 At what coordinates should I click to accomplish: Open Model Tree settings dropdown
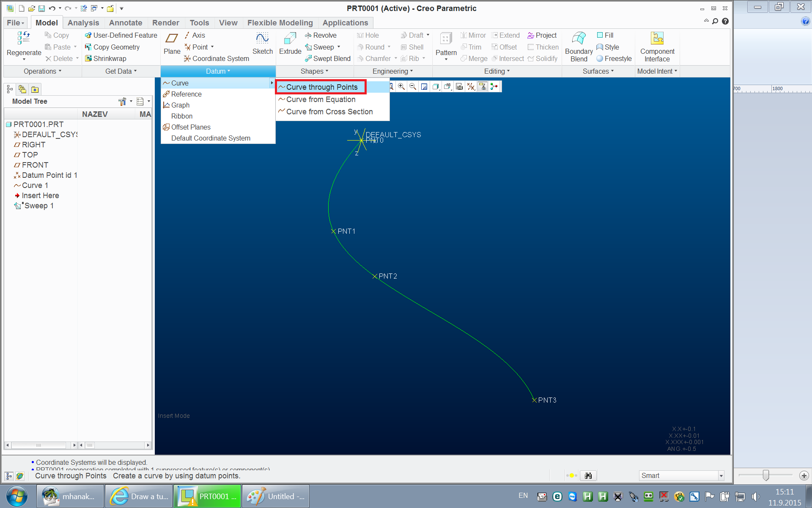[125, 101]
